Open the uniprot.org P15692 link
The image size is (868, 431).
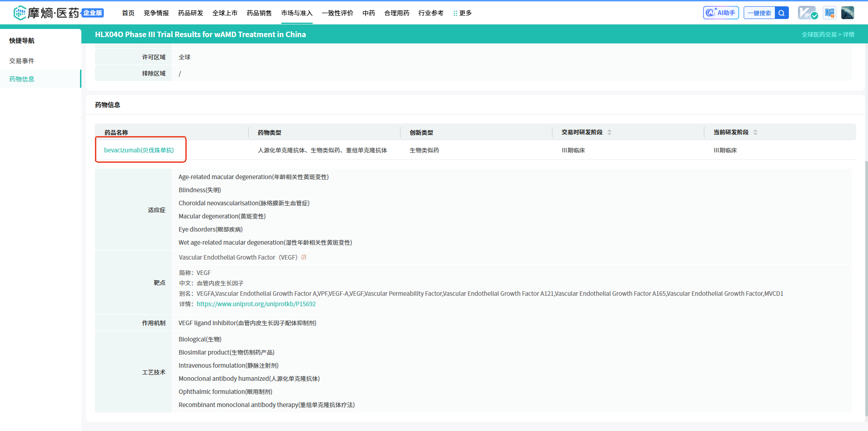256,304
